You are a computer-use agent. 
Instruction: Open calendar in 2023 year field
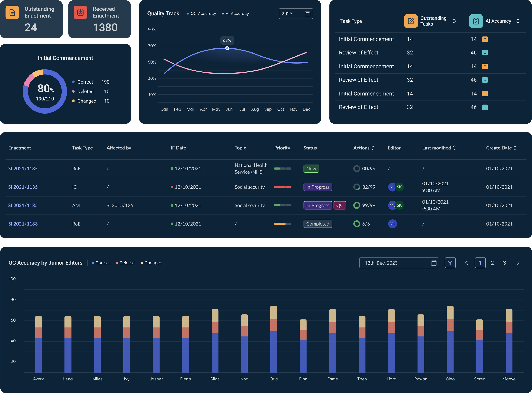(307, 14)
